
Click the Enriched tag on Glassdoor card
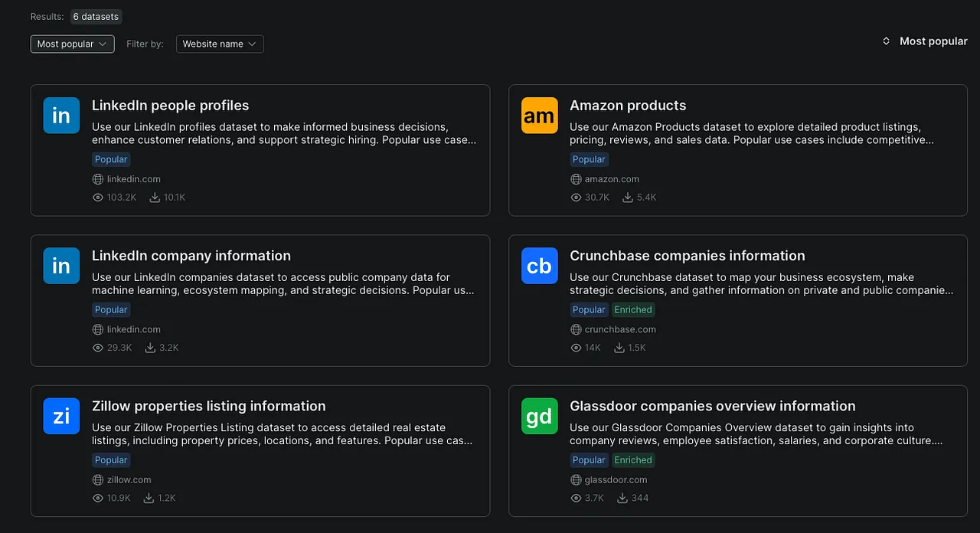[633, 459]
